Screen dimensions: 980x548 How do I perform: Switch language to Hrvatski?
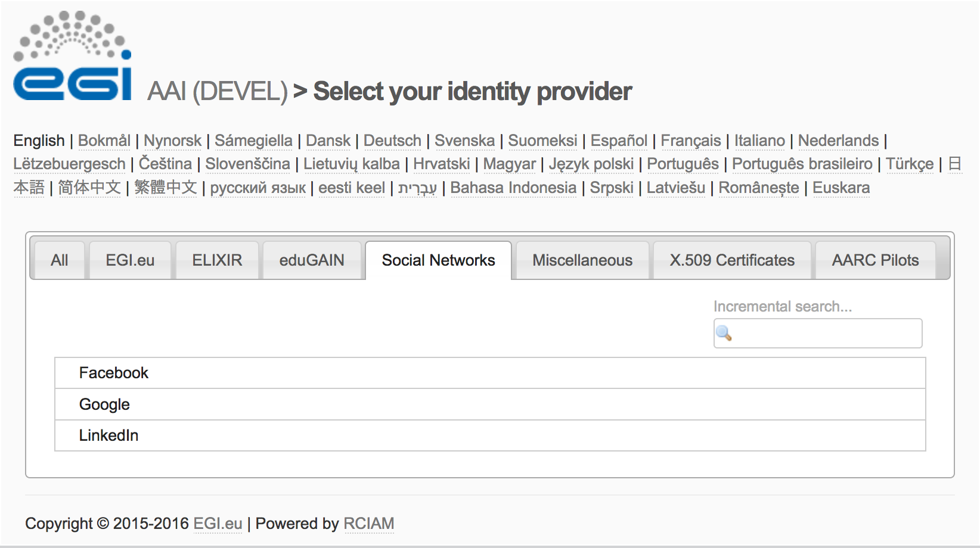pyautogui.click(x=442, y=164)
